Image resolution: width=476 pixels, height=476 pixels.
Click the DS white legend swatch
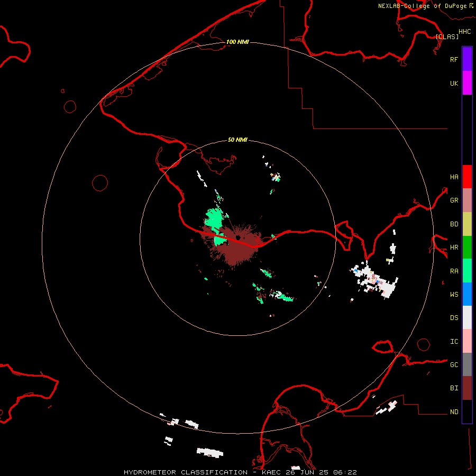467,317
